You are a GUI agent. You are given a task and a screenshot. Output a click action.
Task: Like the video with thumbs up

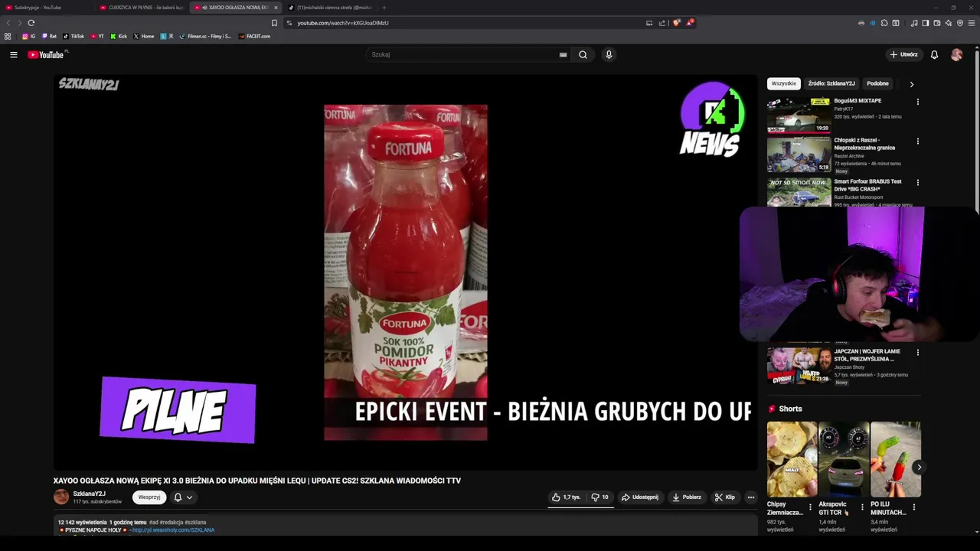[x=567, y=497]
